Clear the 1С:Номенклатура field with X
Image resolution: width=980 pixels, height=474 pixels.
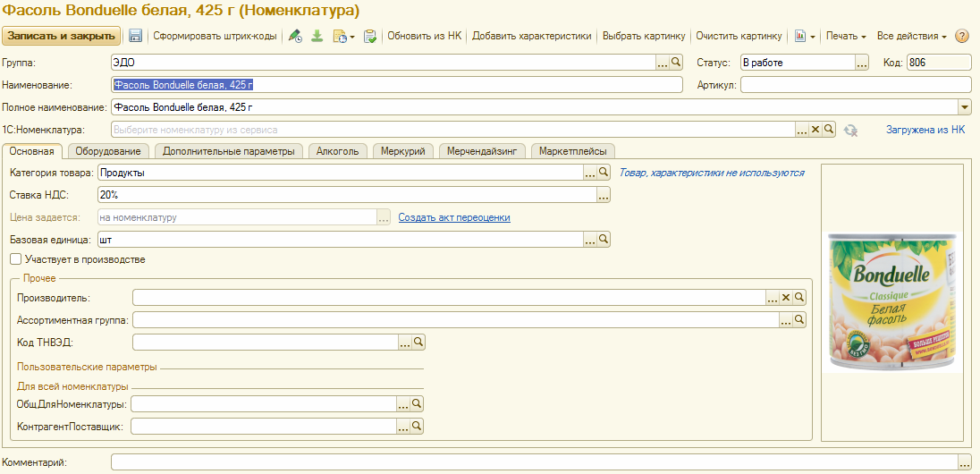click(815, 130)
